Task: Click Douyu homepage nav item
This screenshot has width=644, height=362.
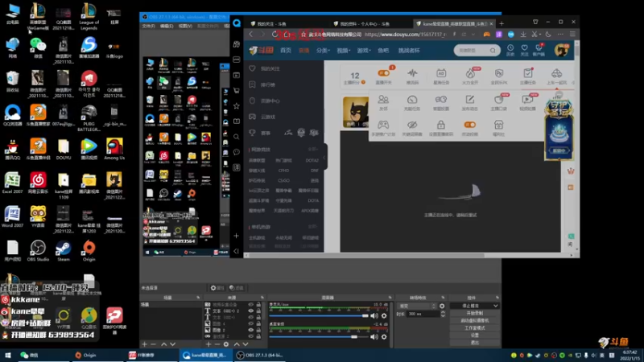Action: point(286,51)
